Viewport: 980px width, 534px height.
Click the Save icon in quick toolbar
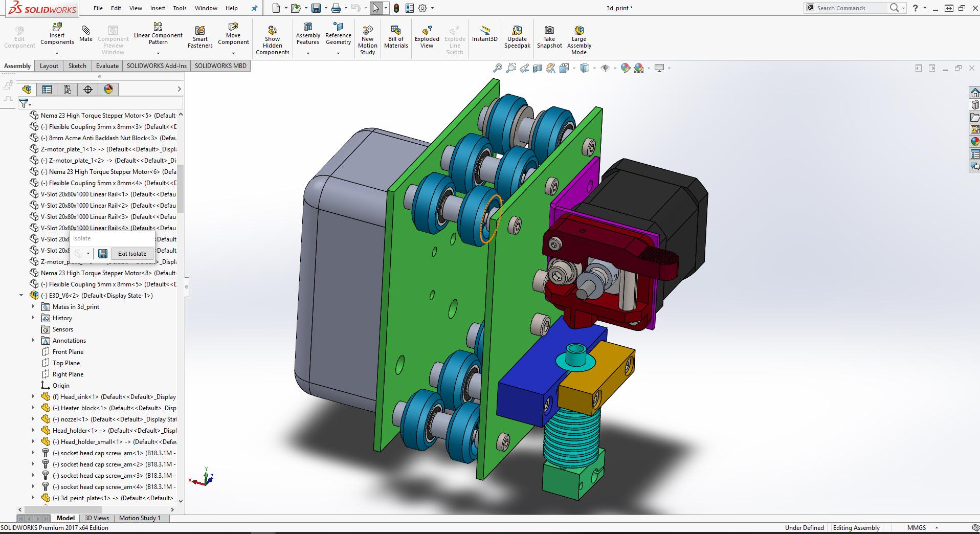click(316, 8)
